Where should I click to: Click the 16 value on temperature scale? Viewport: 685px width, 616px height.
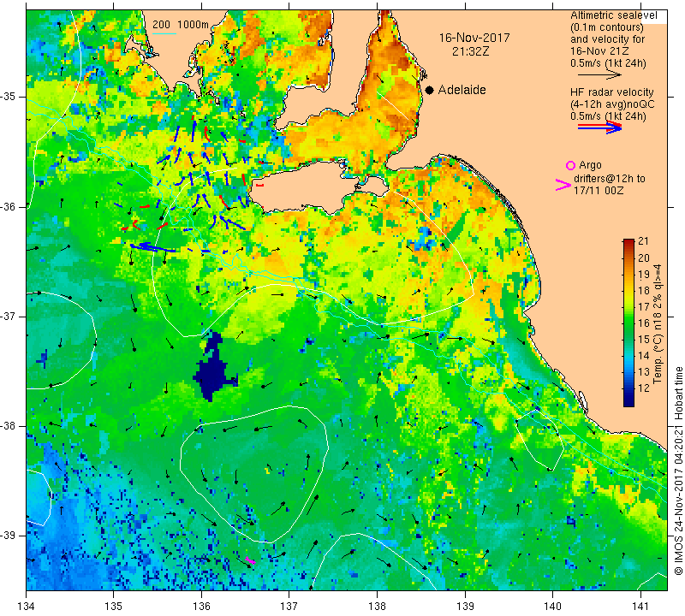644,323
